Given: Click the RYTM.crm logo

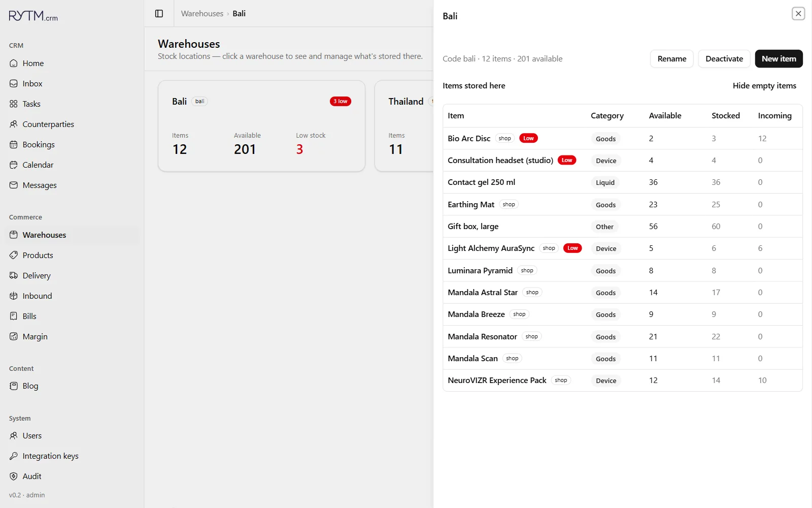Looking at the screenshot, I should [x=33, y=16].
